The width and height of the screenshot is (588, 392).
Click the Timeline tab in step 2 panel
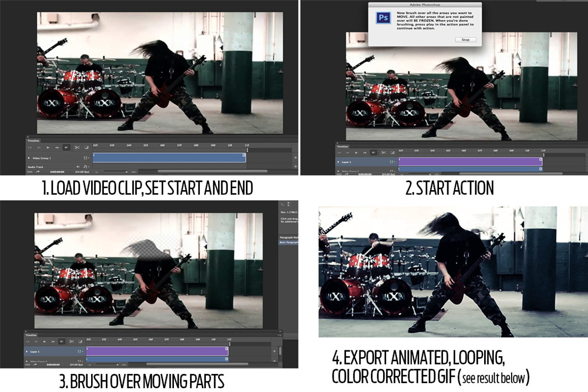(342, 147)
